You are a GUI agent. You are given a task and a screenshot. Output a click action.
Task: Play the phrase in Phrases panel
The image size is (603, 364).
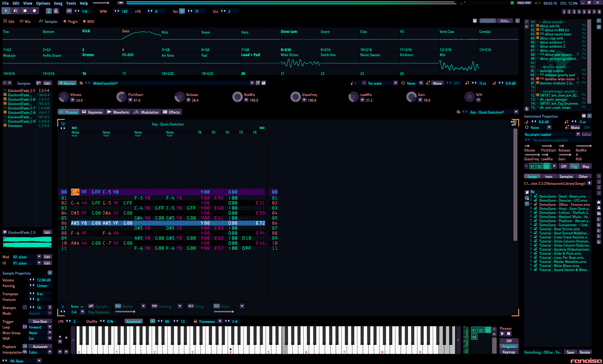[x=502, y=334]
